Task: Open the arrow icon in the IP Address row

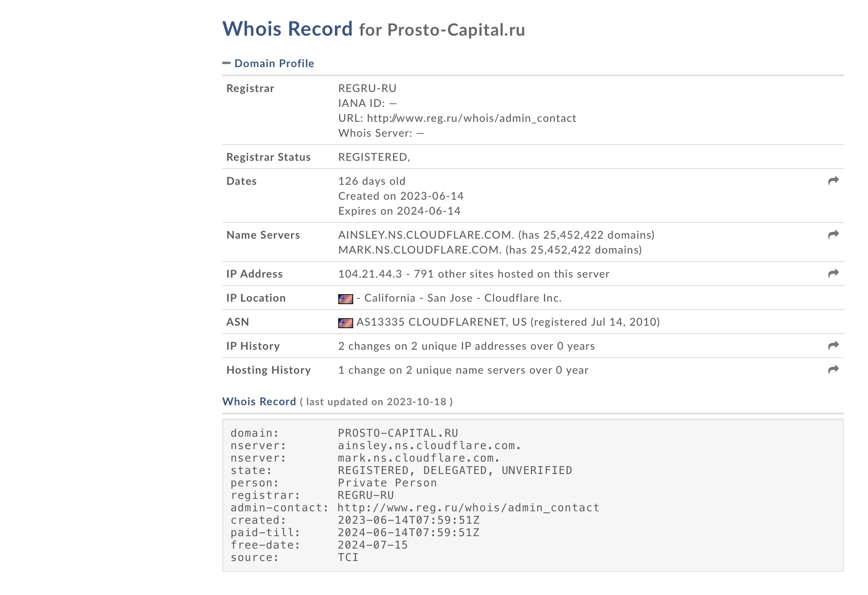Action: (833, 273)
